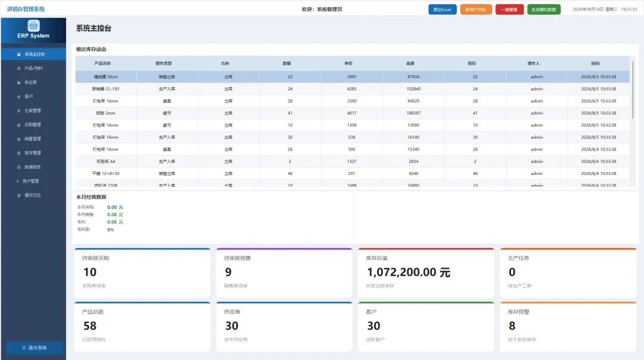The width and height of the screenshot is (644, 360).
Task: Click the date and time display
Action: pos(605,9)
